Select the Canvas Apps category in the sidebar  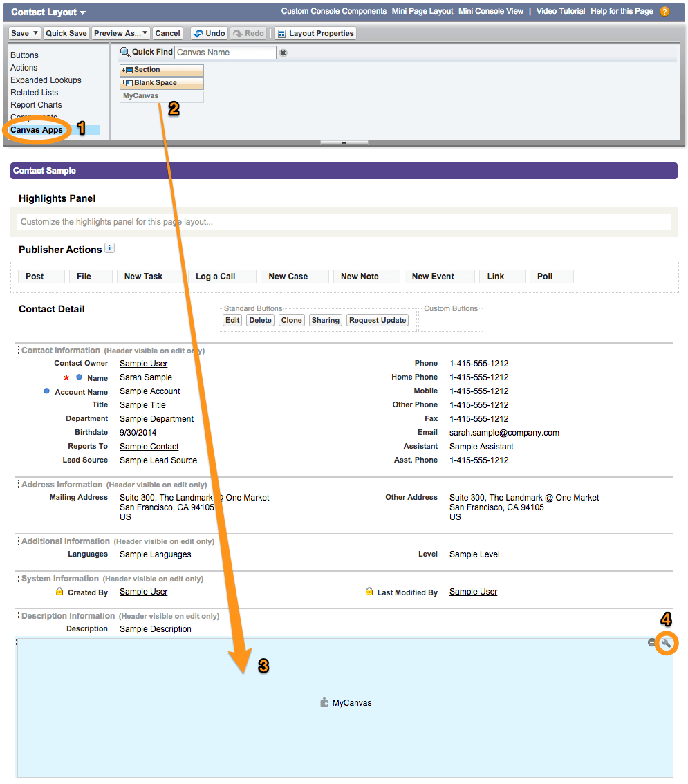(37, 129)
